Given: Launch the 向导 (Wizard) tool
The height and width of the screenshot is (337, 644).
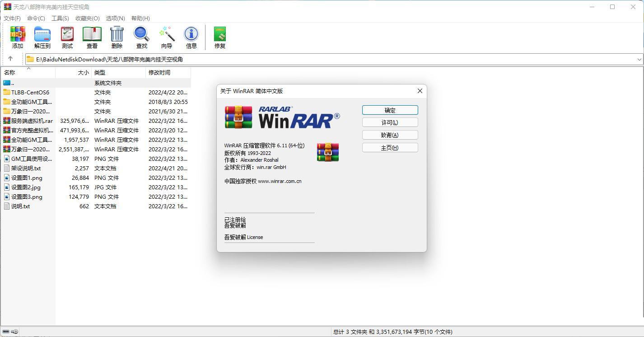Looking at the screenshot, I should coord(167,37).
